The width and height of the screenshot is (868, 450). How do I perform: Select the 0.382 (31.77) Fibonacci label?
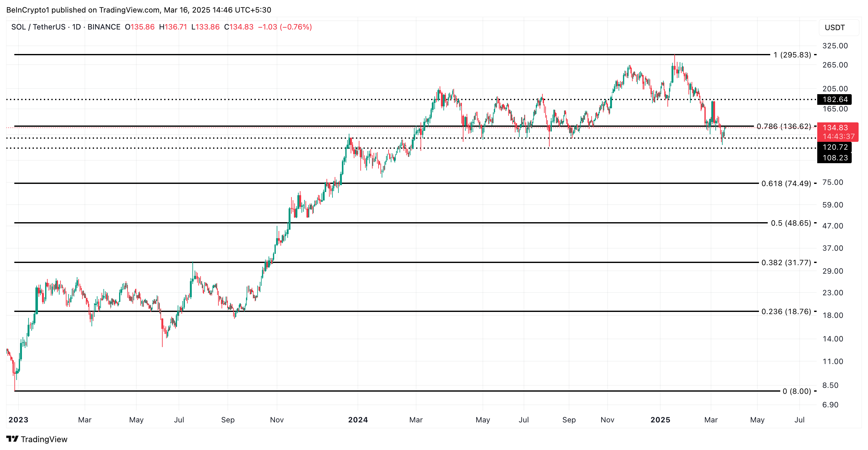click(786, 262)
